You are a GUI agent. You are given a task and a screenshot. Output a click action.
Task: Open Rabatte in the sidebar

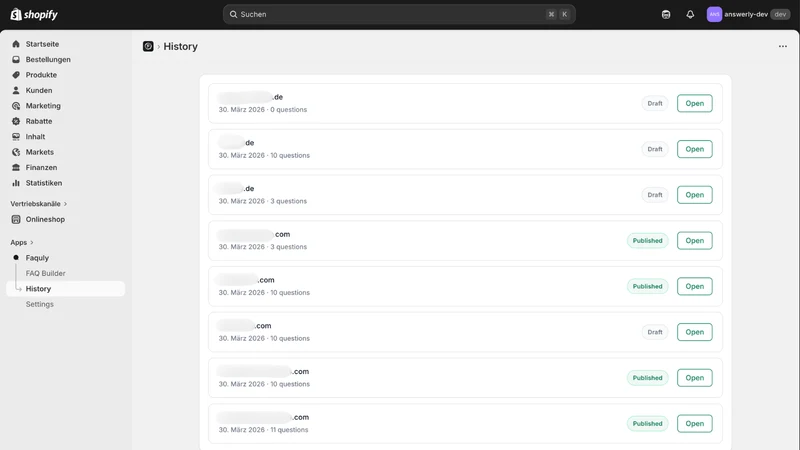click(39, 121)
